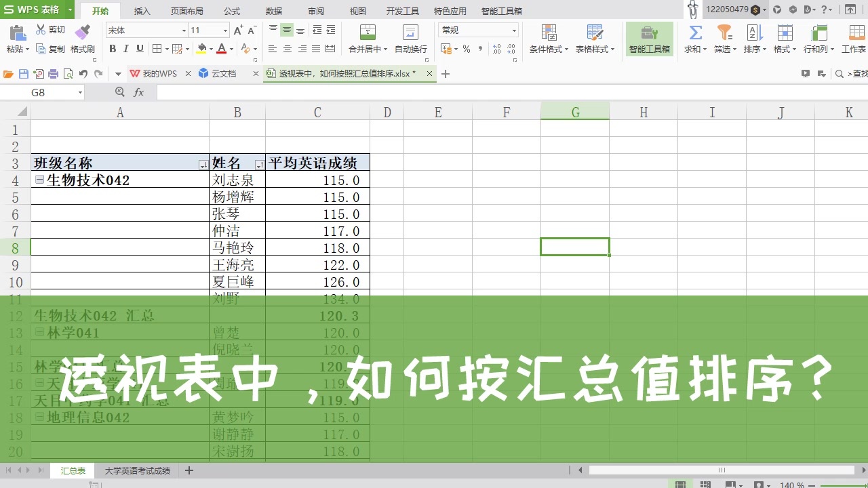Viewport: 868px width, 488px height.
Task: Open the 公式 (Formulas) ribbon tab
Action: coord(232,11)
